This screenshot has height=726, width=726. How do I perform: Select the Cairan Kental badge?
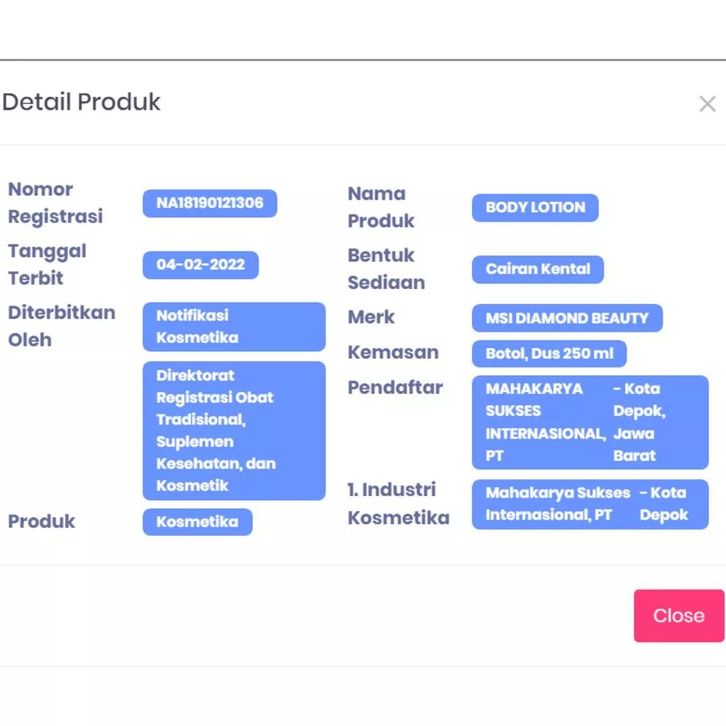click(x=538, y=269)
